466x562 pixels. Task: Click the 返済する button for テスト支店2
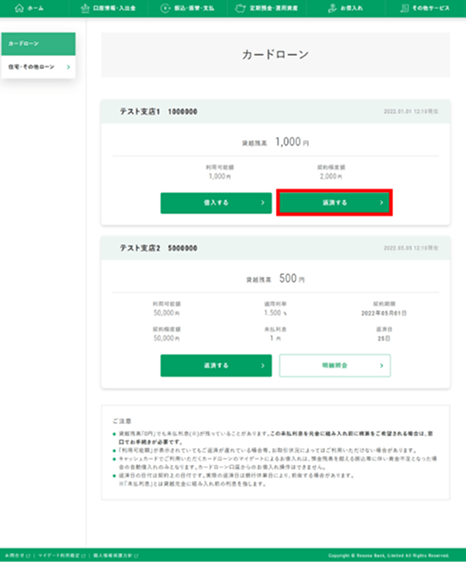216,366
